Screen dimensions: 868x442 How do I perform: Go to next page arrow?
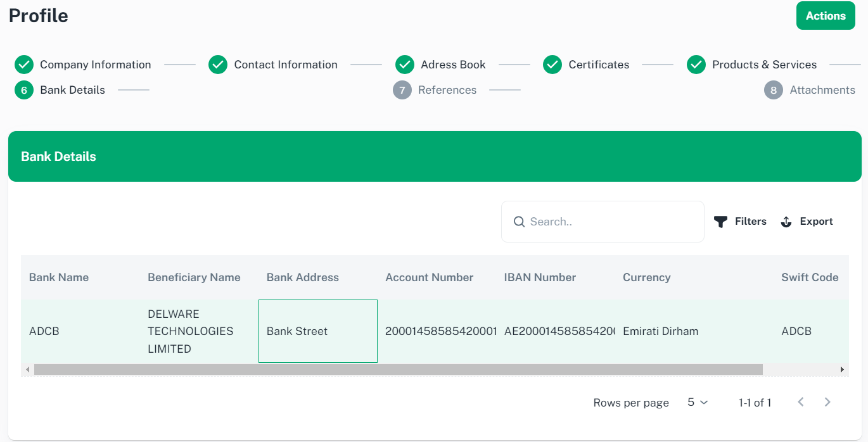827,402
